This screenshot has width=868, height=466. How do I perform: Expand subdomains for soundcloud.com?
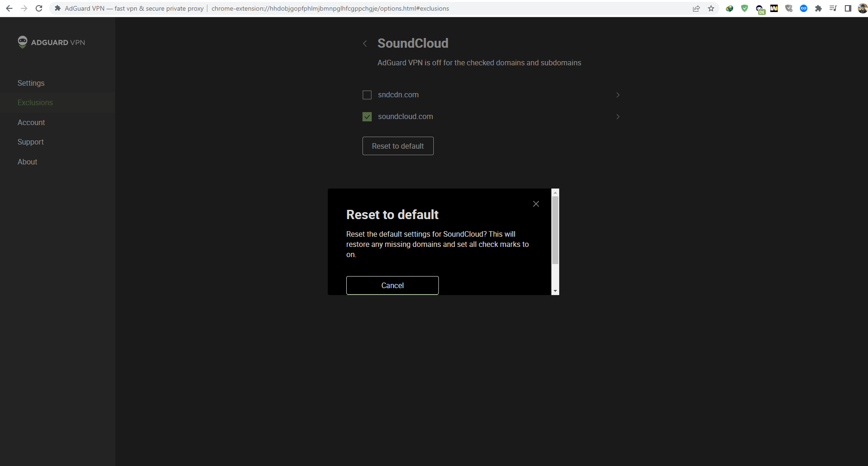click(x=618, y=117)
